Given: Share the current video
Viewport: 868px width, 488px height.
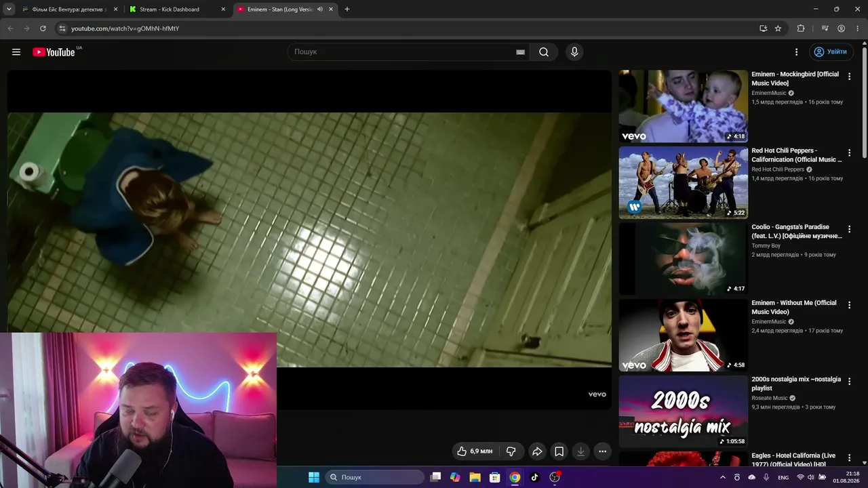Looking at the screenshot, I should [537, 451].
